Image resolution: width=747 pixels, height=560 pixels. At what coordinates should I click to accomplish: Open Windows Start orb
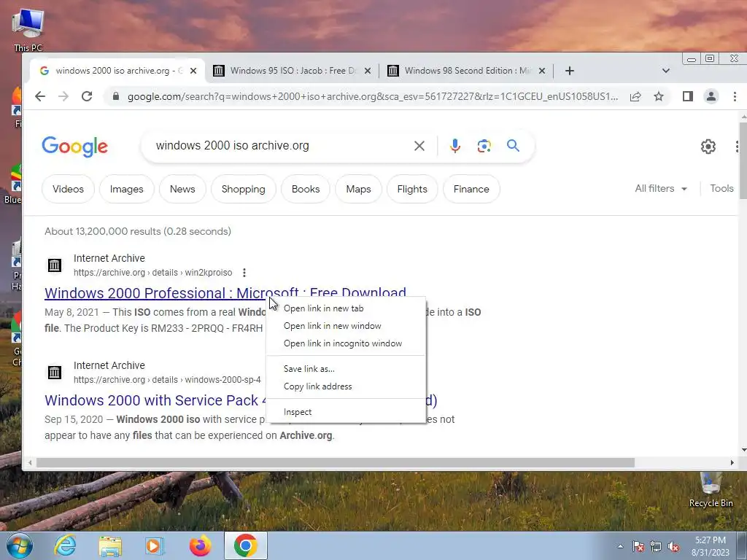click(20, 545)
